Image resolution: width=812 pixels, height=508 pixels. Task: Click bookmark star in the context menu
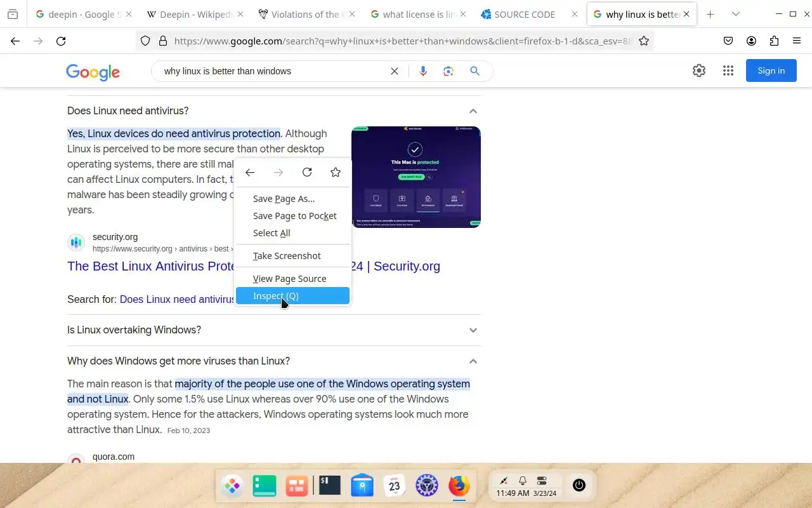[336, 172]
